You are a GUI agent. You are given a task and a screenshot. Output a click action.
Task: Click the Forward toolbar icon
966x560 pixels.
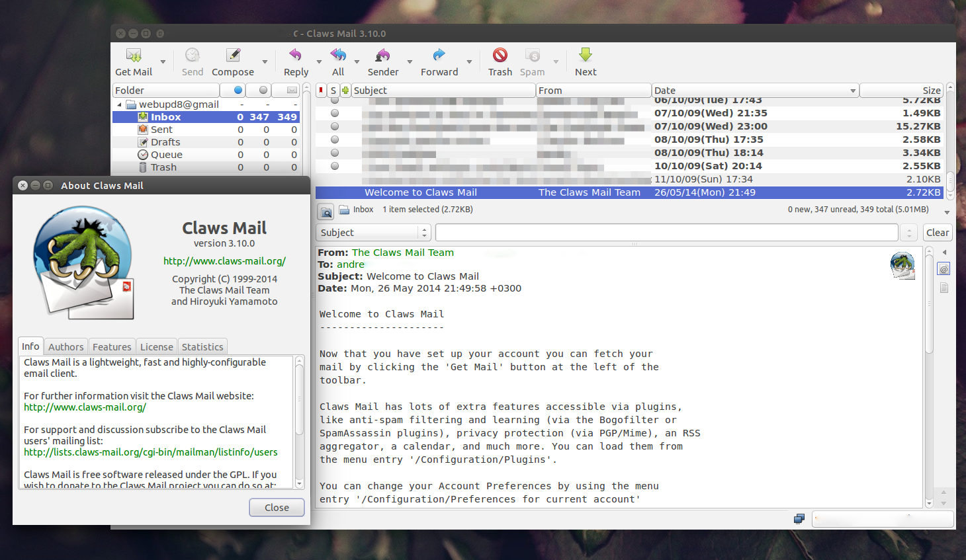pos(439,55)
